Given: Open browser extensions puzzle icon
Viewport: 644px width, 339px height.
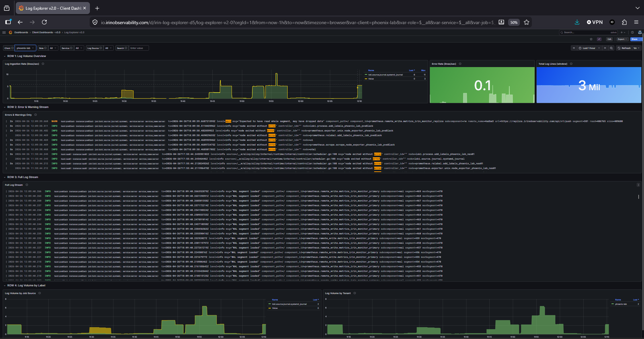Looking at the screenshot, I should (624, 22).
